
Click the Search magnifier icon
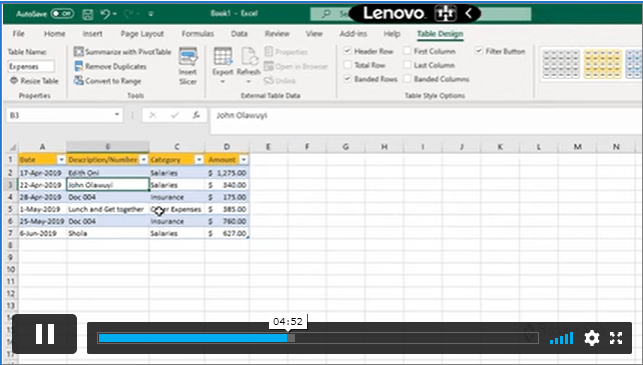(x=326, y=14)
